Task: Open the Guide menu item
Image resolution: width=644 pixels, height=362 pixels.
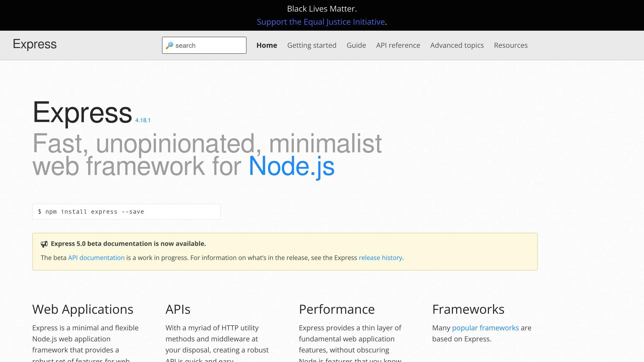Action: point(356,45)
